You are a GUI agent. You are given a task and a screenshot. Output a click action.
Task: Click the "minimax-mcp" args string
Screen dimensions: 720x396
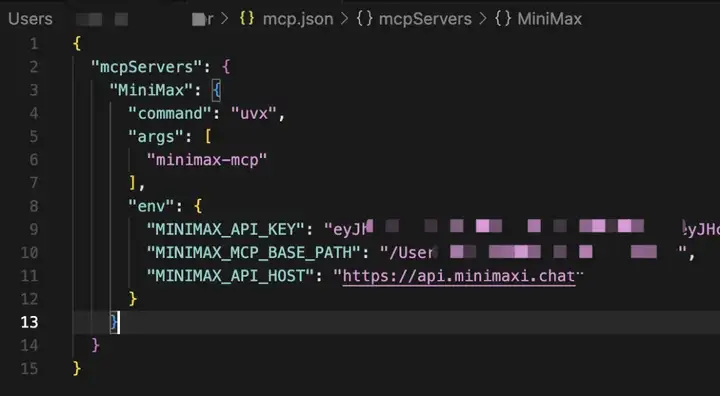point(207,160)
